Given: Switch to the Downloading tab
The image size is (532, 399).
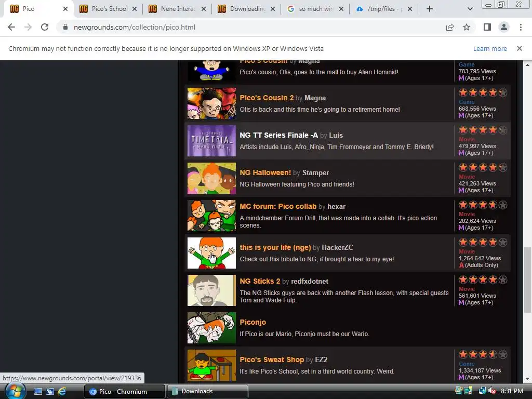Looking at the screenshot, I should (246, 9).
